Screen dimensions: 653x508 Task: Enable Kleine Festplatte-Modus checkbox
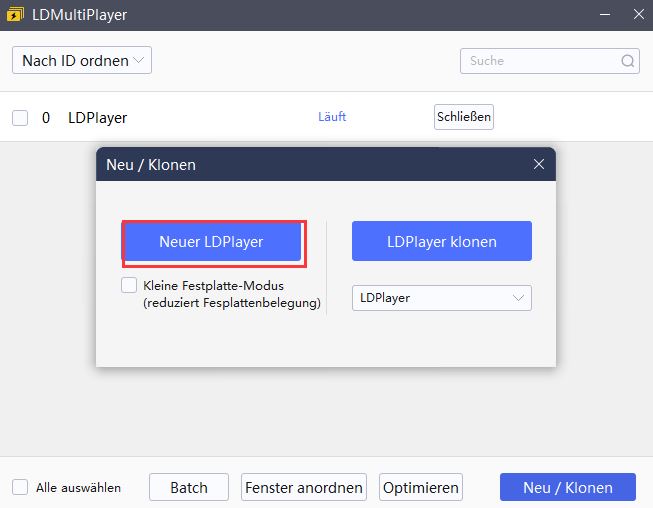[x=129, y=285]
